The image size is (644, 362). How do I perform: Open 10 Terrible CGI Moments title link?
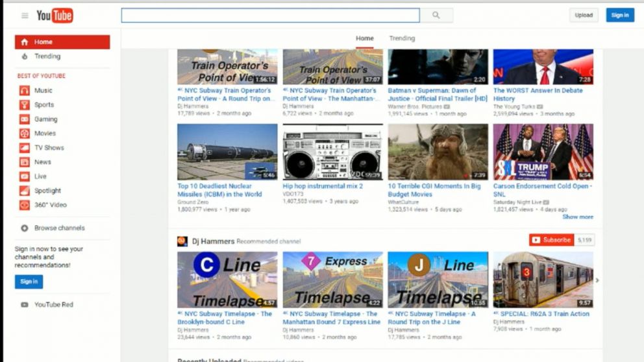[x=434, y=190]
